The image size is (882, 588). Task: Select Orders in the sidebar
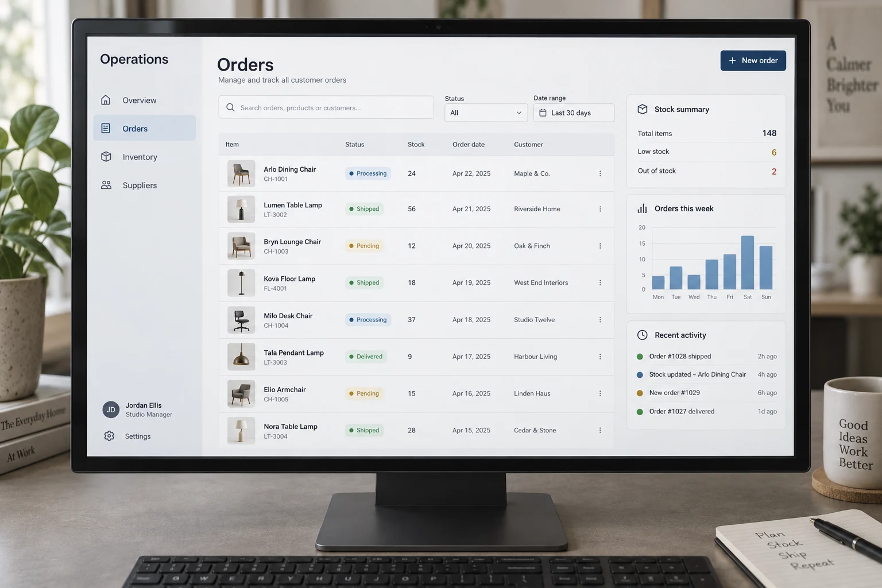pos(144,128)
